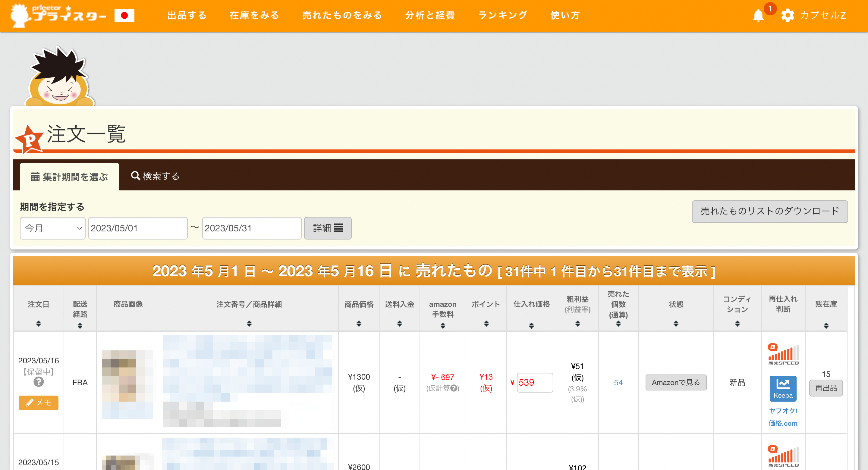Open 出品する menu
Image resolution: width=868 pixels, height=470 pixels.
pos(187,15)
